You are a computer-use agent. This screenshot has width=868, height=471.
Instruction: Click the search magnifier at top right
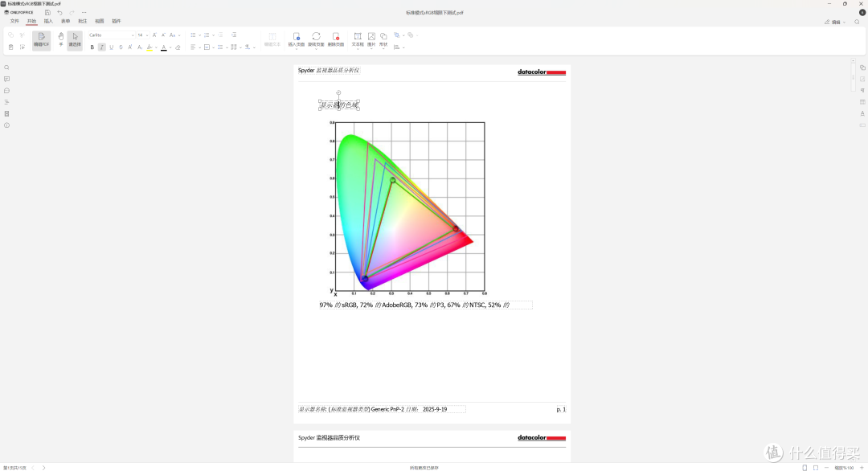(857, 23)
